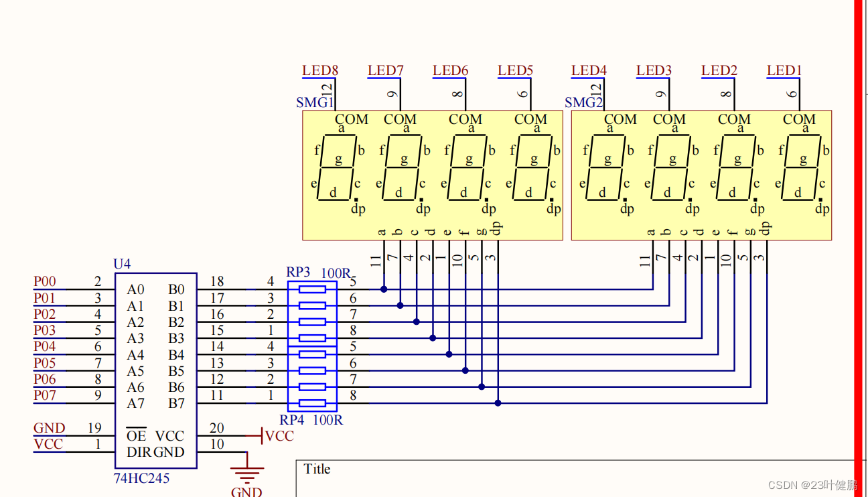Select the 74HC245 part name

click(x=141, y=478)
